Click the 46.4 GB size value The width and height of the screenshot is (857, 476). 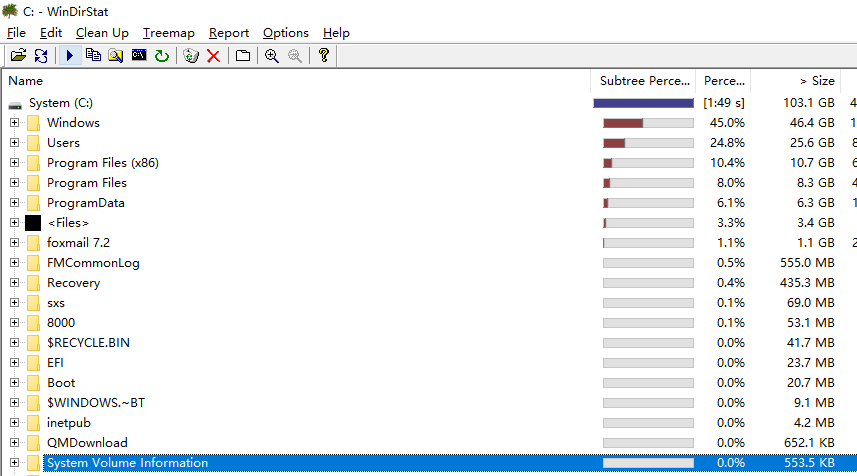812,123
